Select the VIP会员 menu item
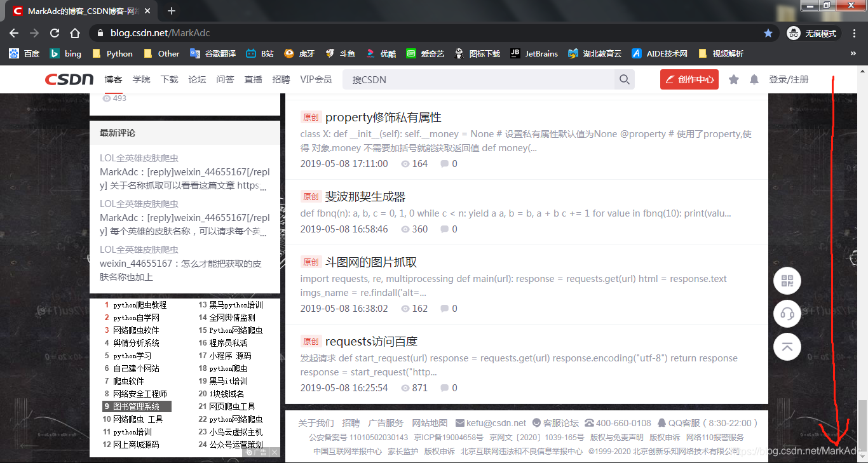The height and width of the screenshot is (463, 868). [x=315, y=79]
